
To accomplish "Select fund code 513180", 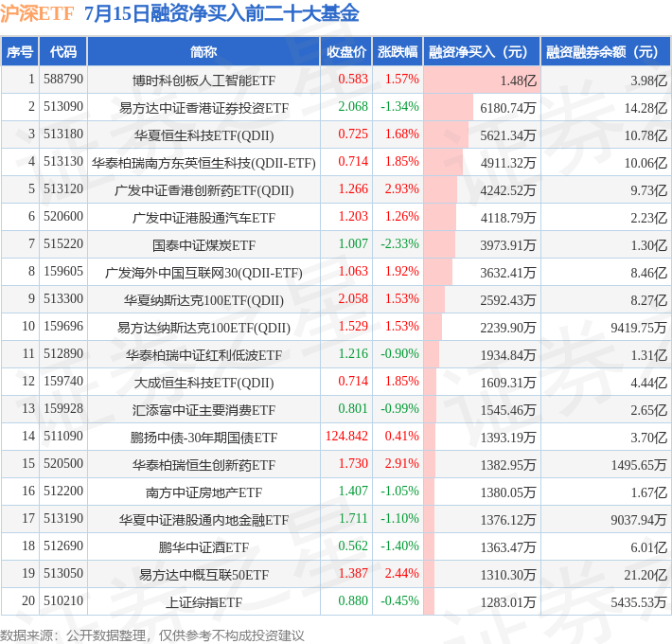I will pos(63,134).
